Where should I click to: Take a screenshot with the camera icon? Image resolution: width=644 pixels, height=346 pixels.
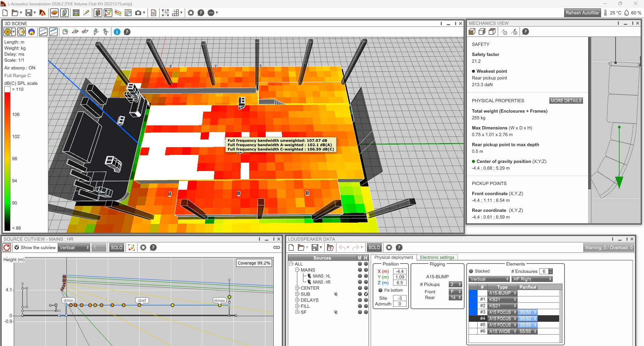click(138, 13)
